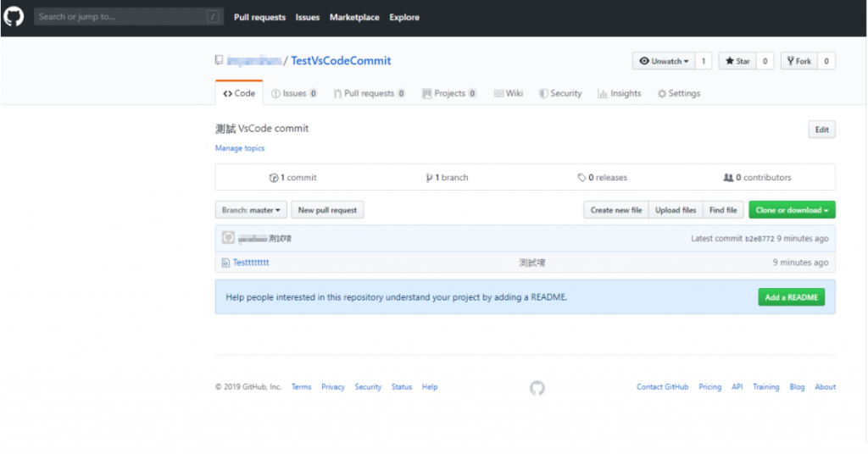868x454 pixels.
Task: Click the Manage topics link
Action: 240,148
